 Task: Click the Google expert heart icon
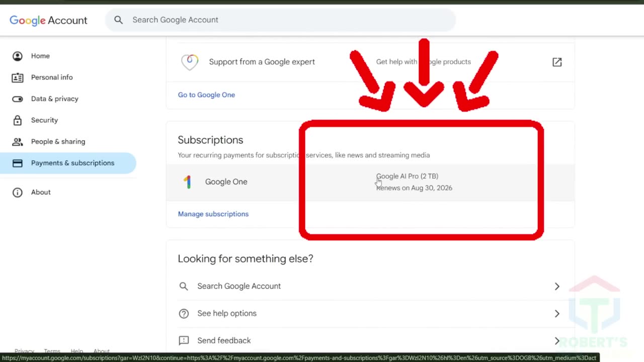click(x=190, y=62)
